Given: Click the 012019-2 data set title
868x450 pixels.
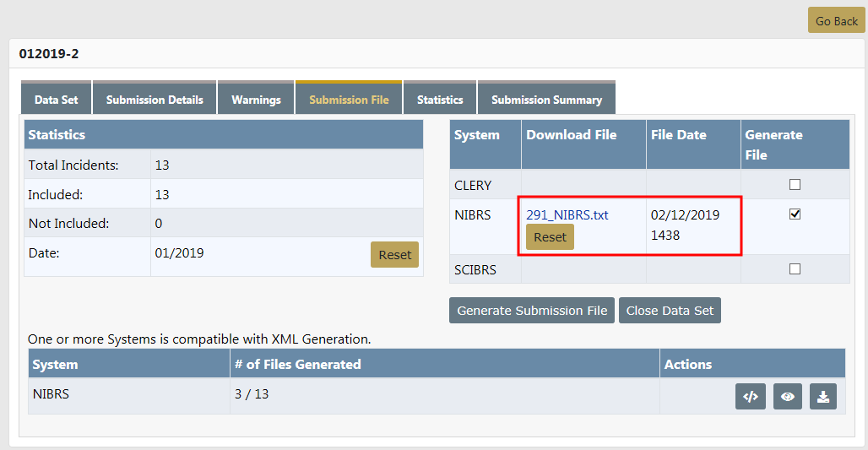Looking at the screenshot, I should pyautogui.click(x=48, y=54).
